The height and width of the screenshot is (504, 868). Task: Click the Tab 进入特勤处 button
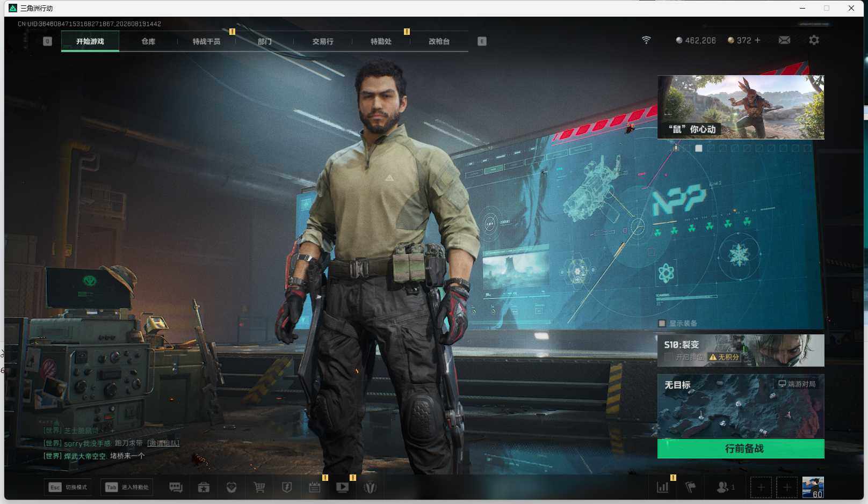tap(127, 487)
